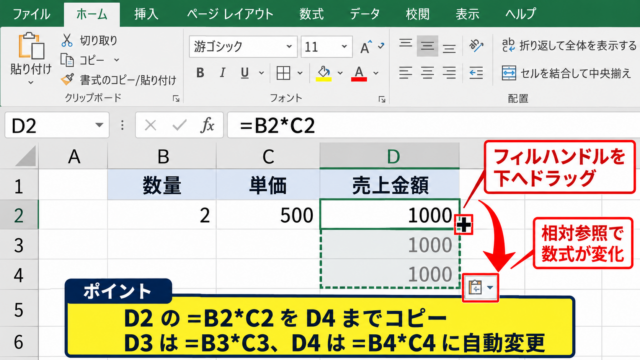Click cell 単価 header
Viewport: 640px width, 360px height.
pyautogui.click(x=268, y=185)
